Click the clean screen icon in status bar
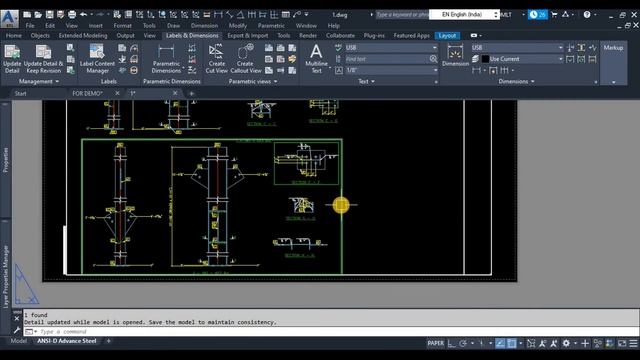 (x=622, y=344)
